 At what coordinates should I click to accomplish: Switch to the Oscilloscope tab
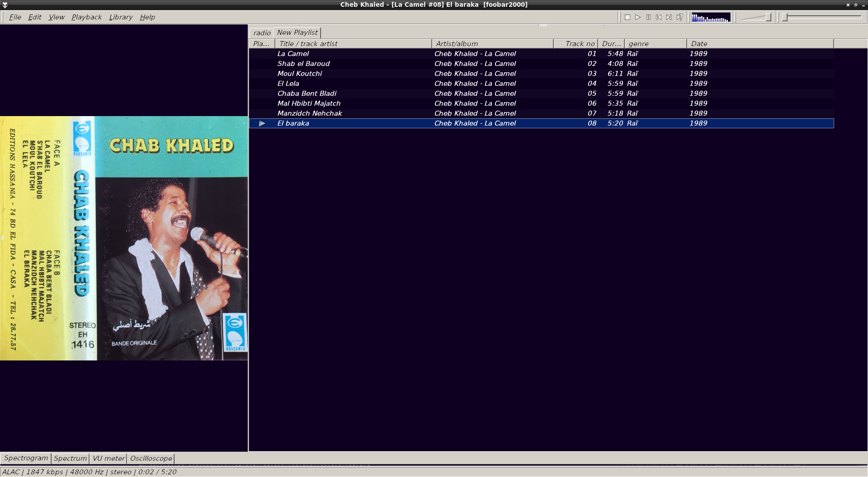pos(151,458)
